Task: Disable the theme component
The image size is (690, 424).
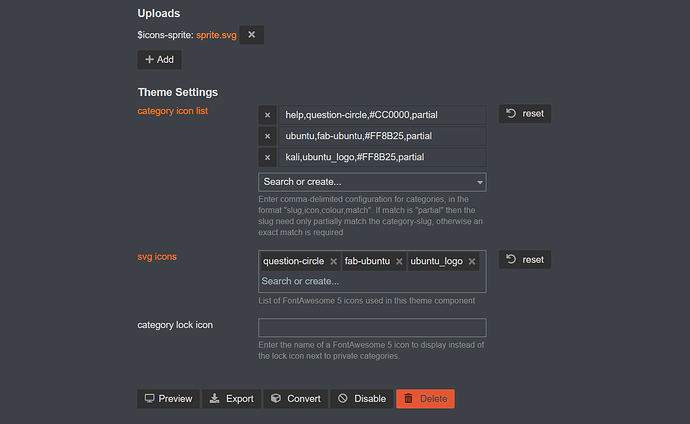Action: pos(362,399)
